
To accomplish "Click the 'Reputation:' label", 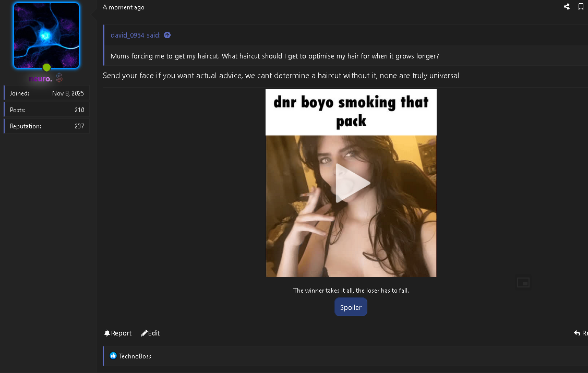I will tap(26, 126).
